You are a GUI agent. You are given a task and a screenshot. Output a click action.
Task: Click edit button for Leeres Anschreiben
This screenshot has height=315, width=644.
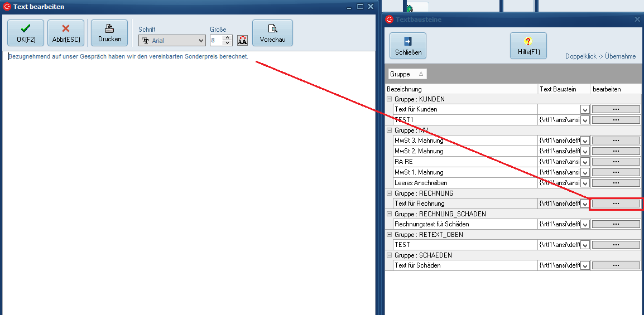616,183
